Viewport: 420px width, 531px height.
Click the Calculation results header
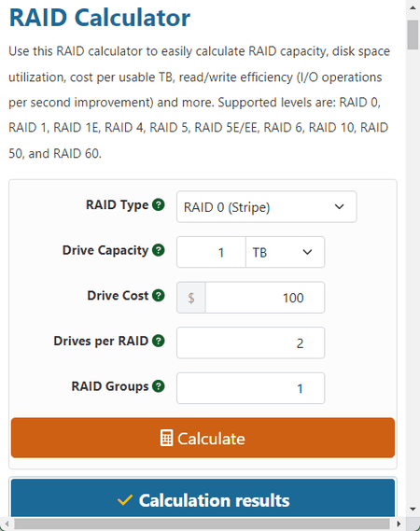pos(203,497)
